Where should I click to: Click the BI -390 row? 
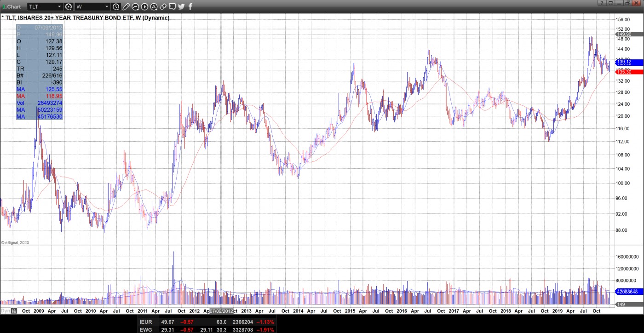pyautogui.click(x=40, y=82)
